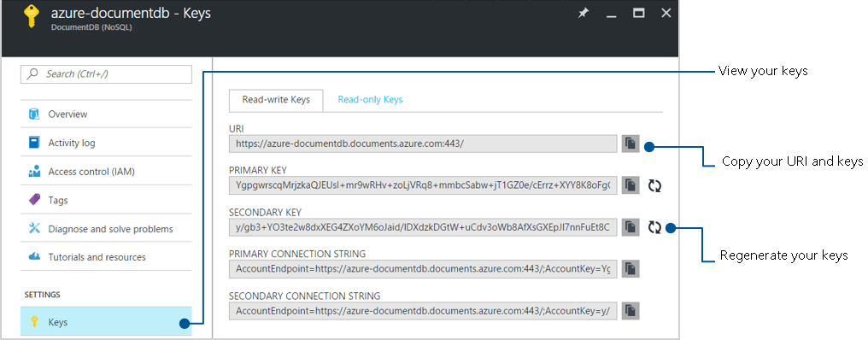The height and width of the screenshot is (340, 868).
Task: Click the azure-documentdb - Keys title
Action: (131, 13)
